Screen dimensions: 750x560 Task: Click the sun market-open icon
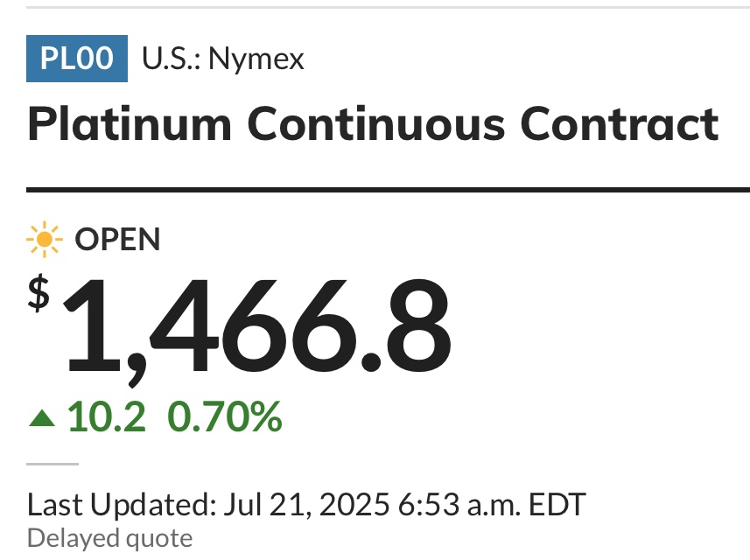(x=45, y=239)
